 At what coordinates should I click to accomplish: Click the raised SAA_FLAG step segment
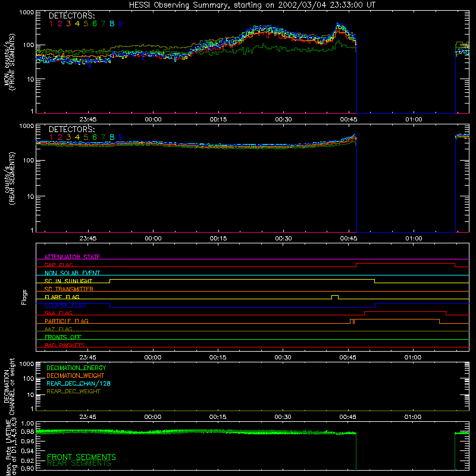tap(405, 311)
